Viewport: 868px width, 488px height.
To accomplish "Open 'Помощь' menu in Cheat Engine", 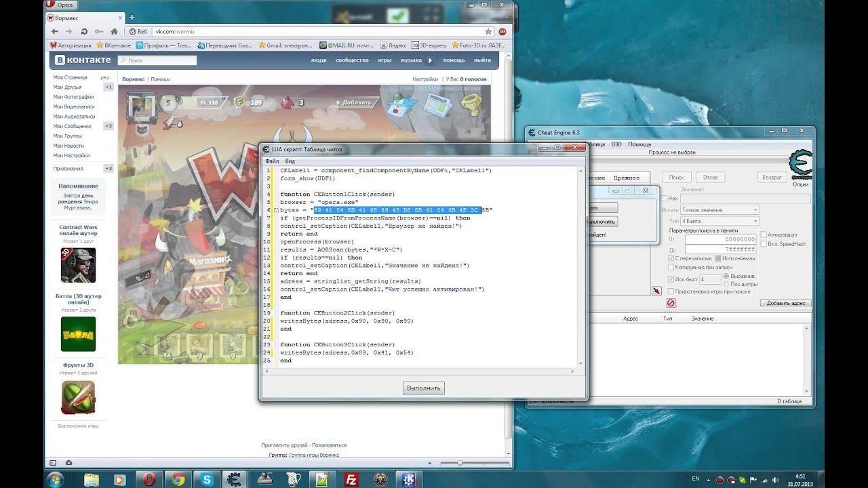I will coord(639,144).
